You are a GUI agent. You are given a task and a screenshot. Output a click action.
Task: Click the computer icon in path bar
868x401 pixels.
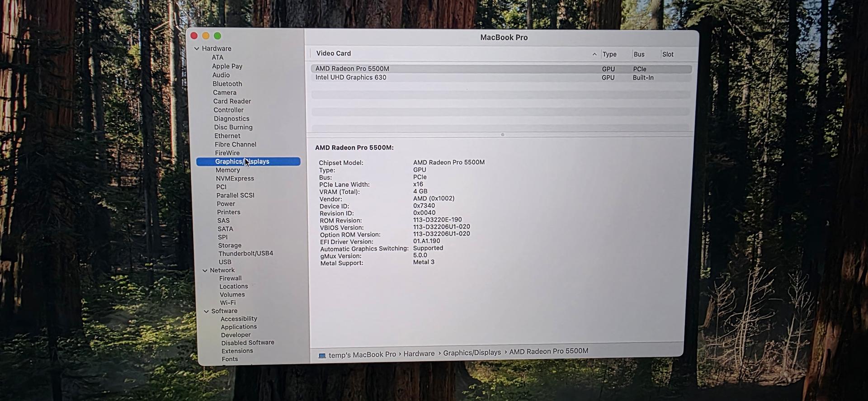click(x=322, y=355)
